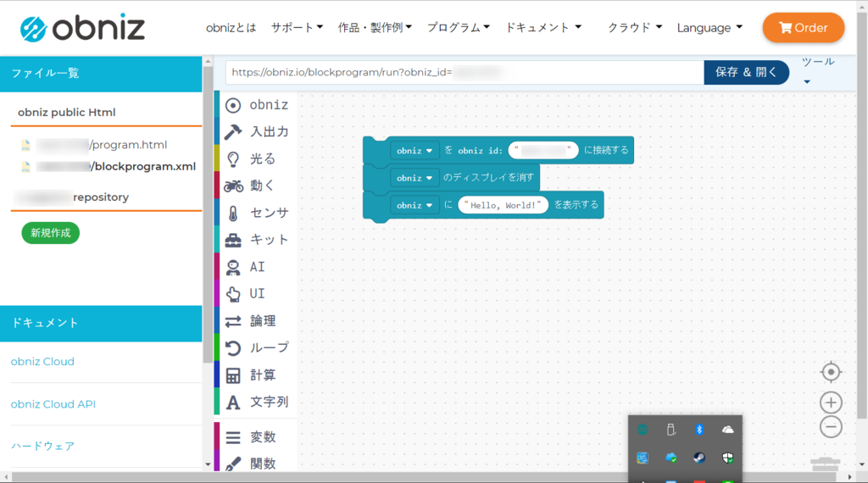Zoom in the block workspace

(x=831, y=402)
